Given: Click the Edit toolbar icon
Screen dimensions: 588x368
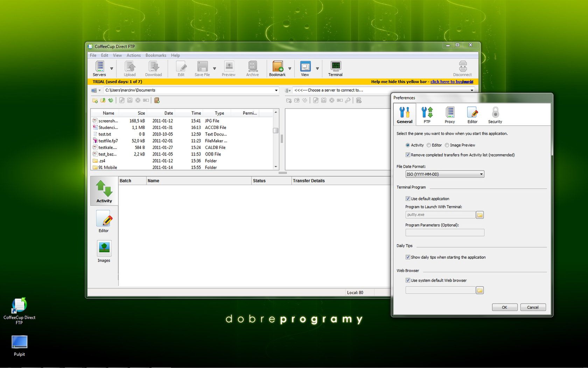Looking at the screenshot, I should tap(181, 68).
